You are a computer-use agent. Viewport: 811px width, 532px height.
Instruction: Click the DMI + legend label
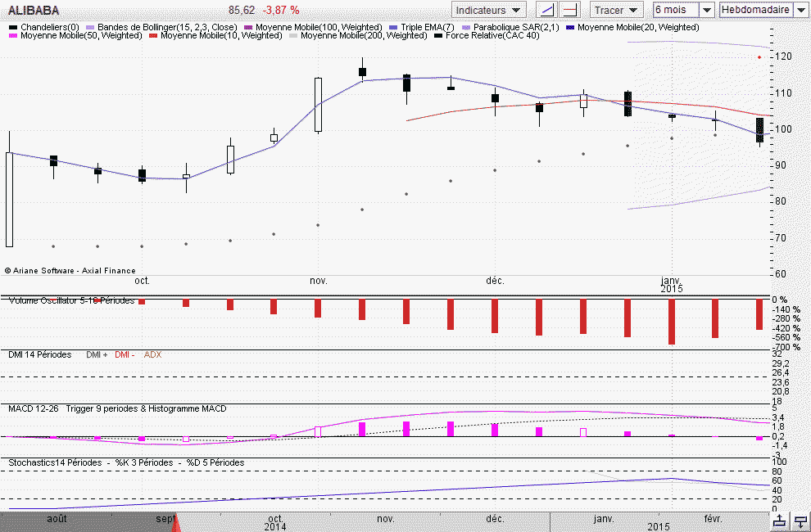click(x=97, y=354)
